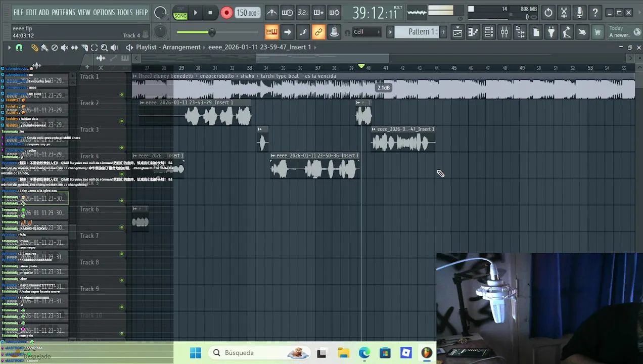Open the ADD menu
The height and width of the screenshot is (364, 643).
coord(44,13)
